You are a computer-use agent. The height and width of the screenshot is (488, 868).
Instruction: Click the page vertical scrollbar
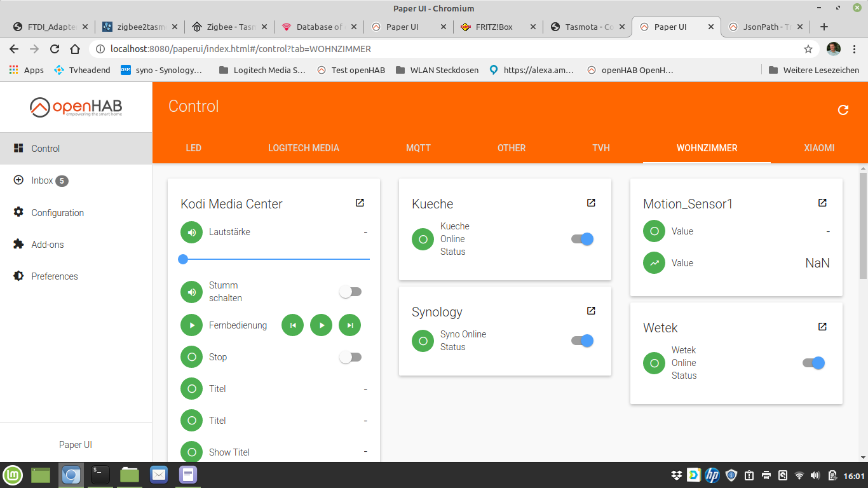(x=863, y=226)
